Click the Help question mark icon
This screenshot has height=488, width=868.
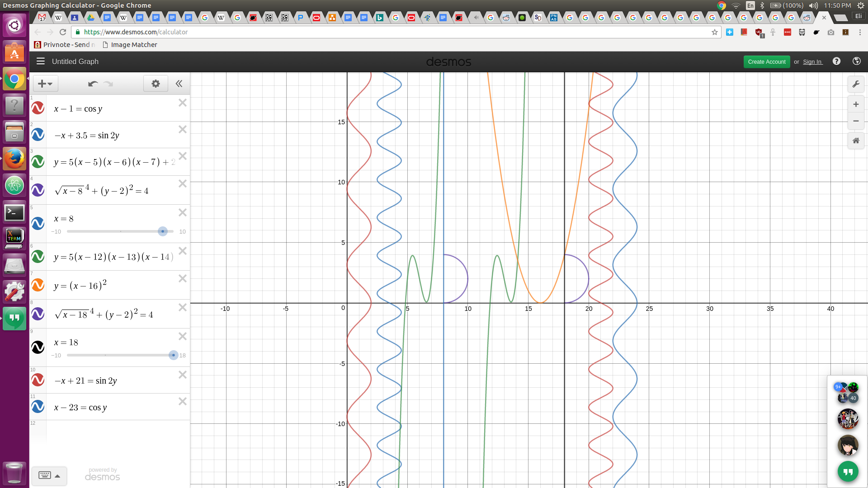(836, 61)
